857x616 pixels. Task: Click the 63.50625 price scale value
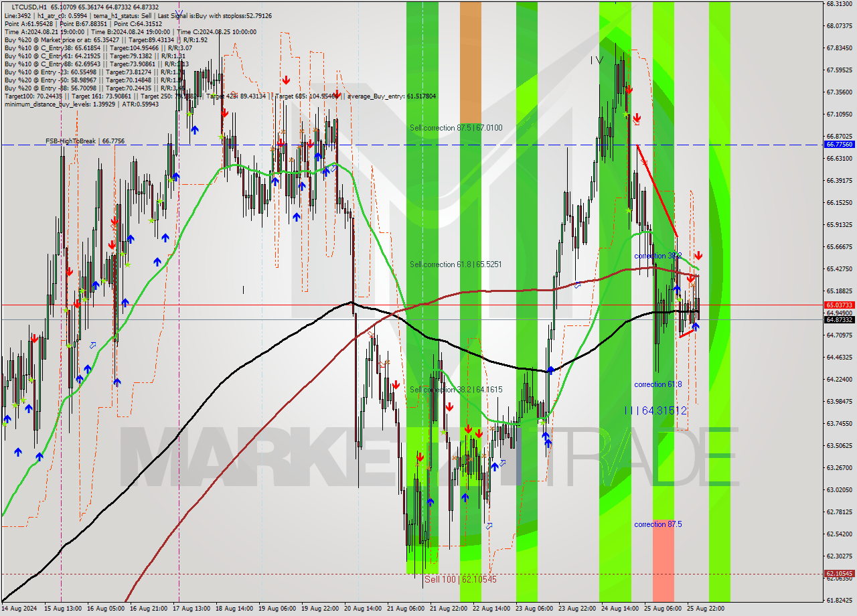click(840, 446)
